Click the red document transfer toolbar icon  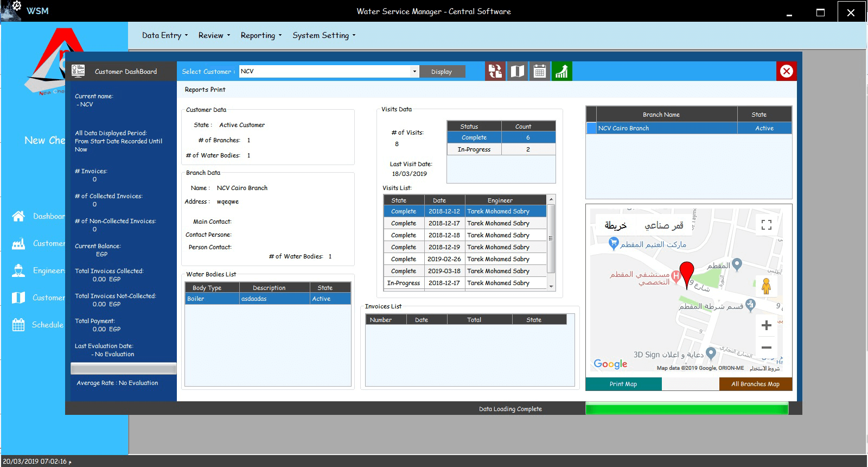[x=495, y=71]
